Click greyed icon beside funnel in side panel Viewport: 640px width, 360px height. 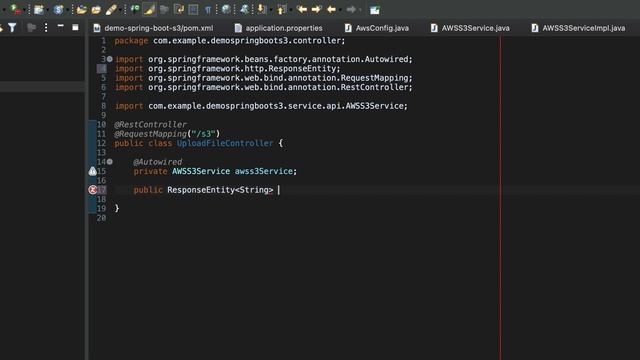[31, 27]
